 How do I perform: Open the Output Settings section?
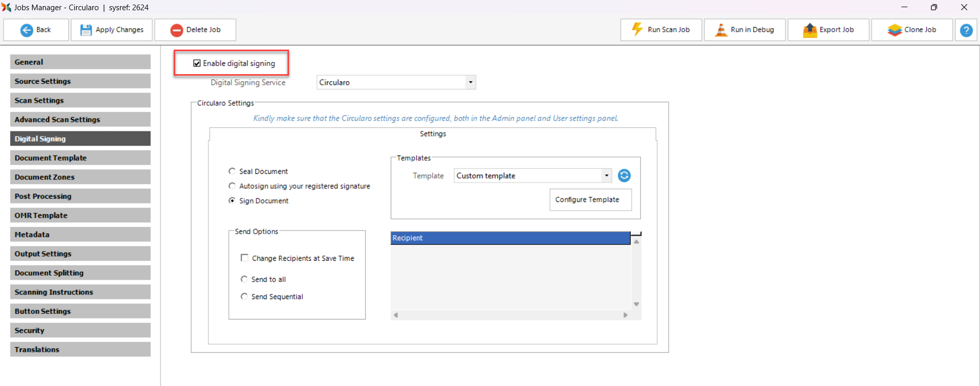(80, 254)
